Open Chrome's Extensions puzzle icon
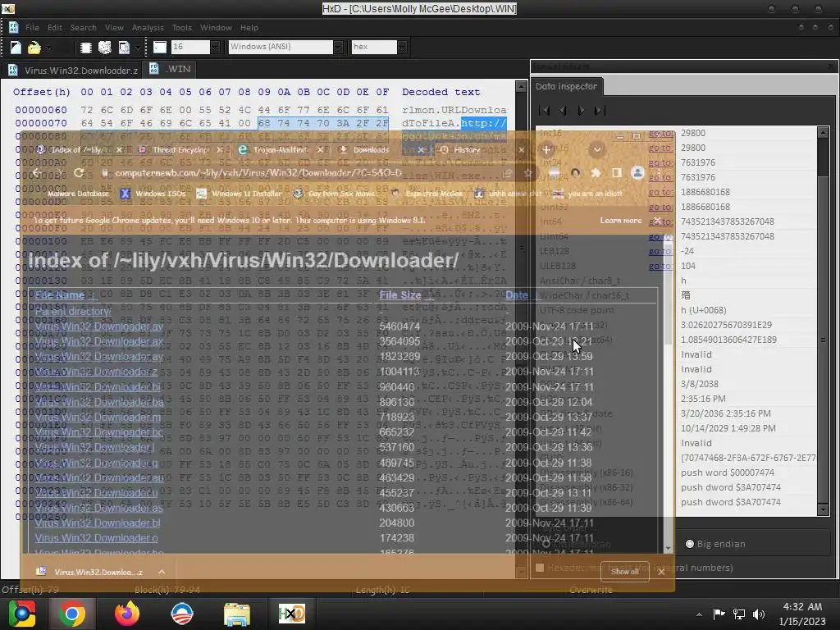The image size is (840, 630). click(x=596, y=172)
